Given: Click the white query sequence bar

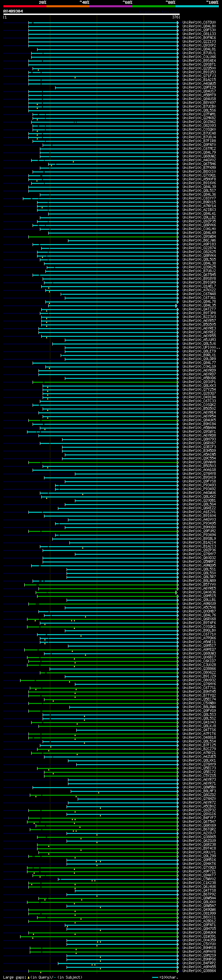Looking at the screenshot, I should pos(92,15).
